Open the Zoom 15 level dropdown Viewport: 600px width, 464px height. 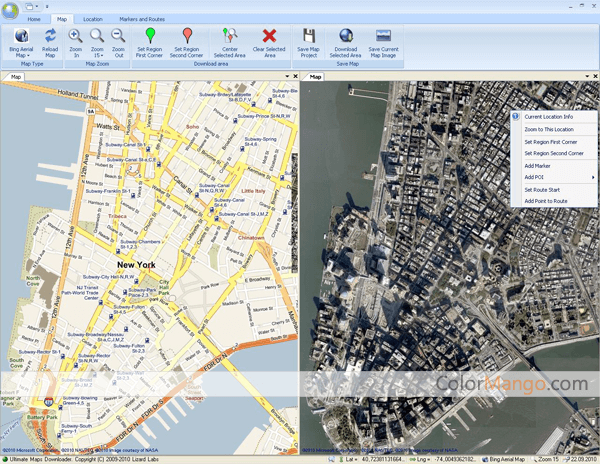point(97,43)
